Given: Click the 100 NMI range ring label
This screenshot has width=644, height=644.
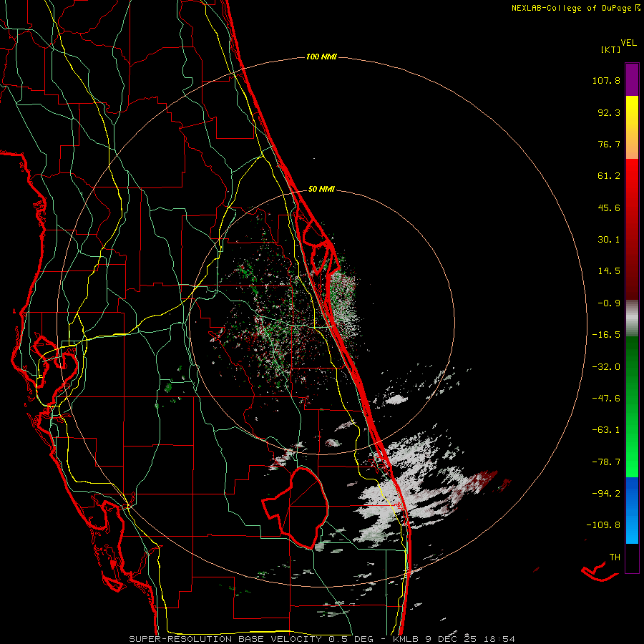Looking at the screenshot, I should pyautogui.click(x=321, y=57).
